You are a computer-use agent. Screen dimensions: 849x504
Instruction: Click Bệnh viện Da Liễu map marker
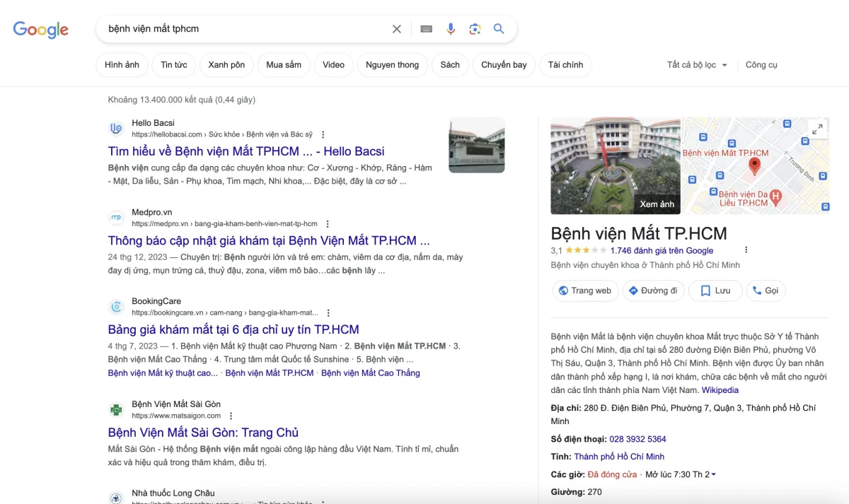[x=775, y=197]
